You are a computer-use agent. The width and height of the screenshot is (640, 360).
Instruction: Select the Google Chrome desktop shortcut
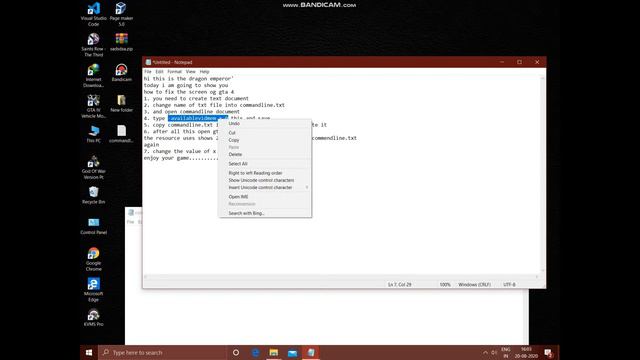93,259
